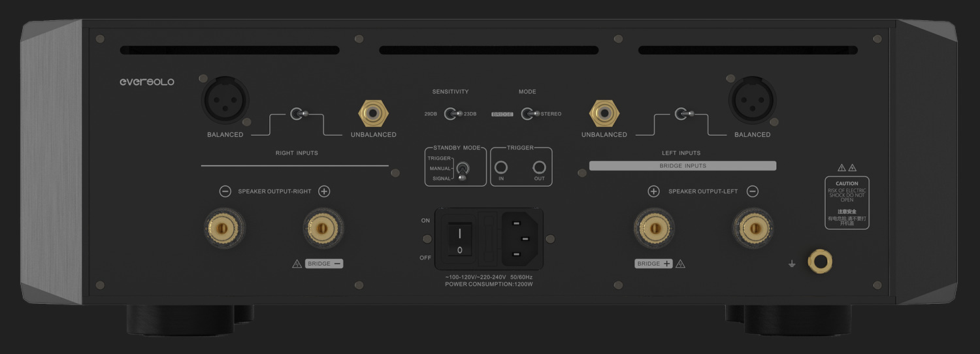Click the Eversolo brand logo

[x=147, y=82]
